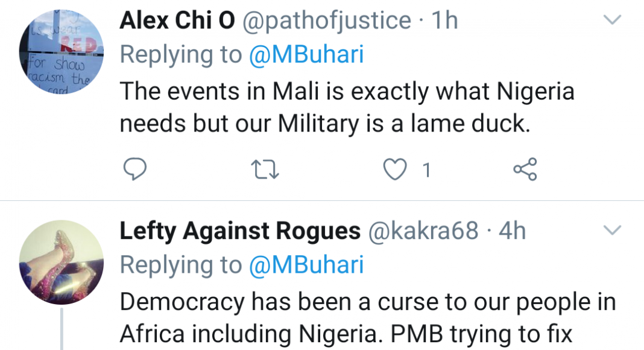The width and height of the screenshot is (644, 350).
Task: Visit the @pathofjustice handle
Action: point(326,21)
